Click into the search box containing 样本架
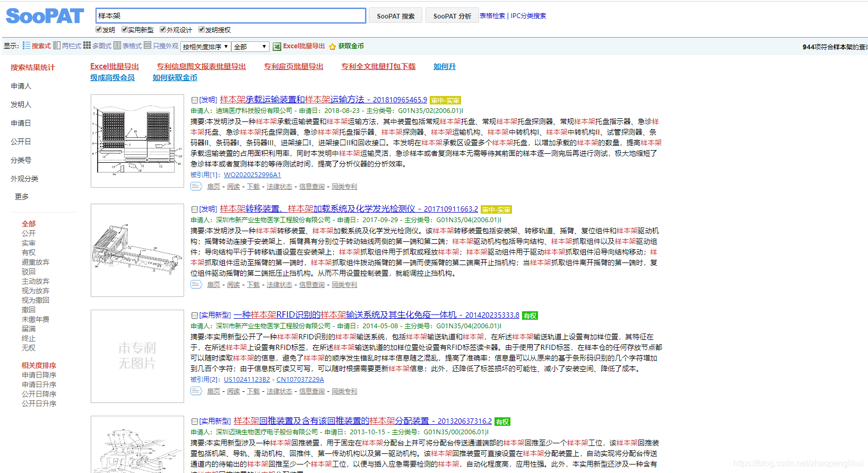The height and width of the screenshot is (473, 868). (231, 16)
